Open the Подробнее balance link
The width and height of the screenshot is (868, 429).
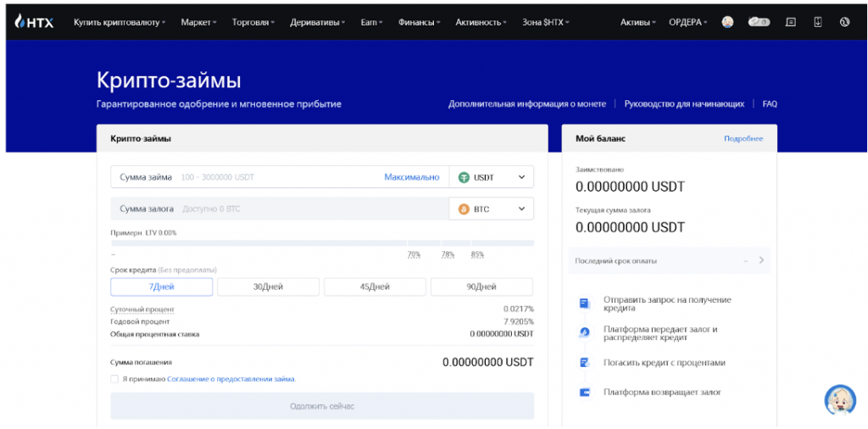(x=743, y=138)
